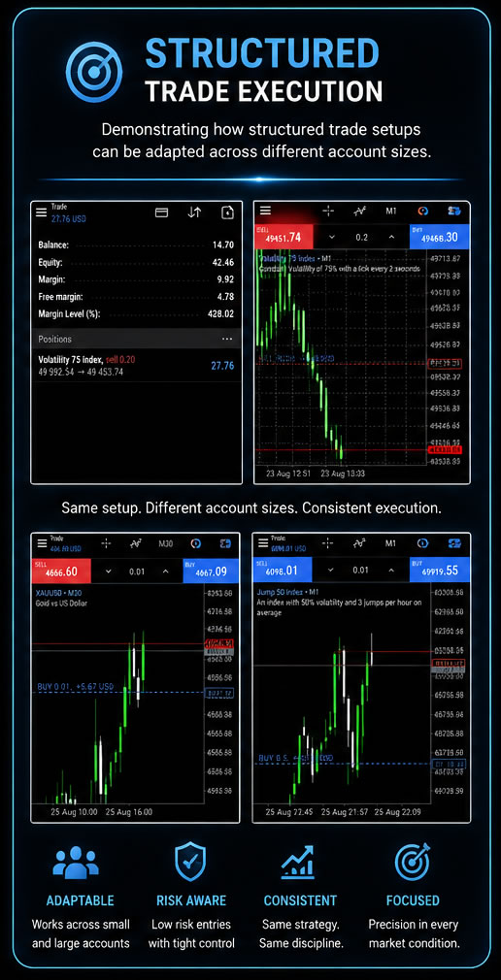Hit BUY 69919.55 button
The image size is (501, 980).
[x=439, y=570]
